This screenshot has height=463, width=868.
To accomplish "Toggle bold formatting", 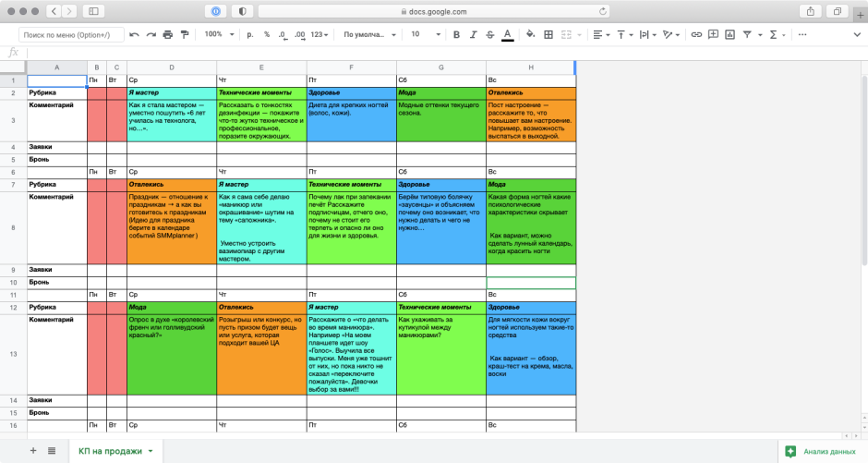I will pyautogui.click(x=455, y=34).
